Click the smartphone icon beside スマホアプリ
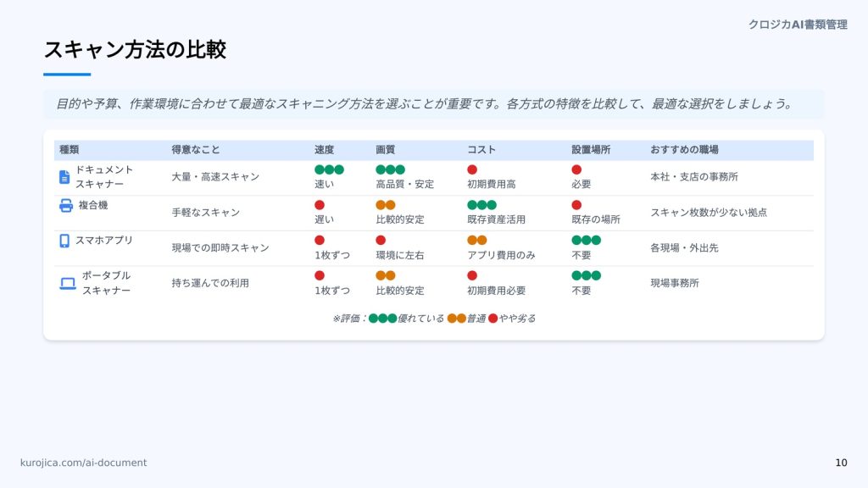Screen dimensions: 868x488 [x=64, y=241]
